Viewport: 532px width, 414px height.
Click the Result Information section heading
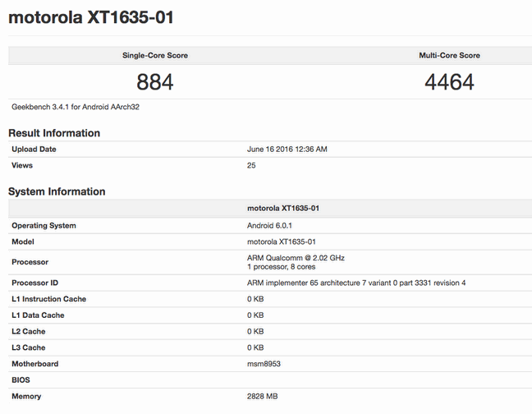(54, 133)
